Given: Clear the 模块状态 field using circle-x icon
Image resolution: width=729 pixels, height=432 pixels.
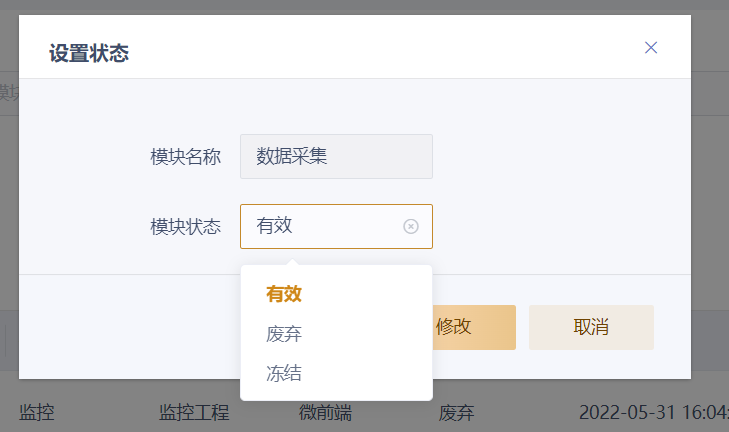Looking at the screenshot, I should [410, 226].
